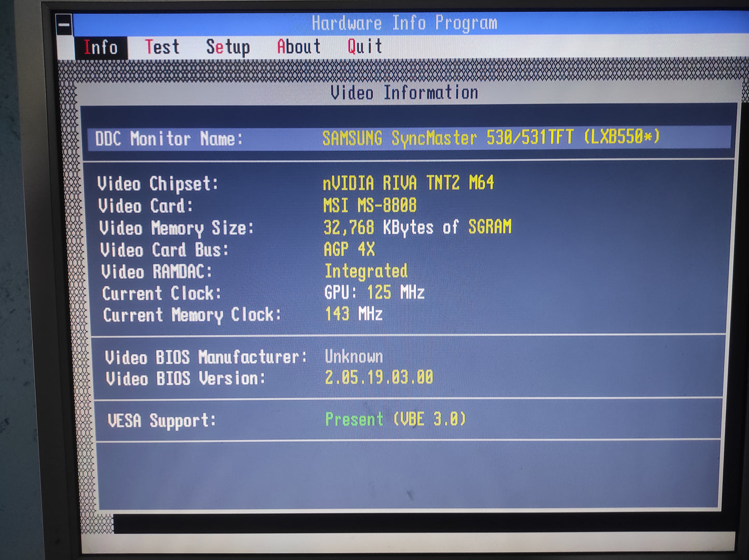Open the Test menu
Screen dimensions: 749x560
pos(162,47)
